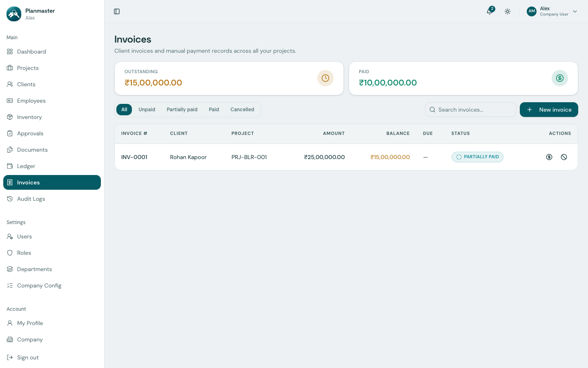
Task: Open Users settings
Action: pyautogui.click(x=52, y=236)
